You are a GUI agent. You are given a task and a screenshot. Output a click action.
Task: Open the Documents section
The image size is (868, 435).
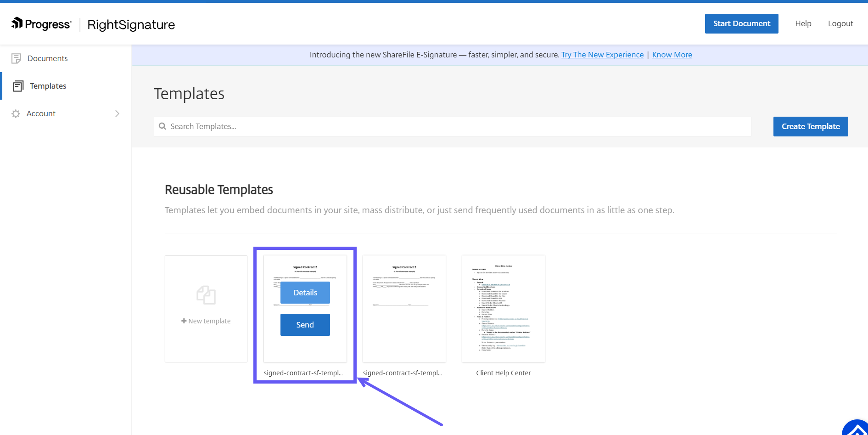coord(47,58)
